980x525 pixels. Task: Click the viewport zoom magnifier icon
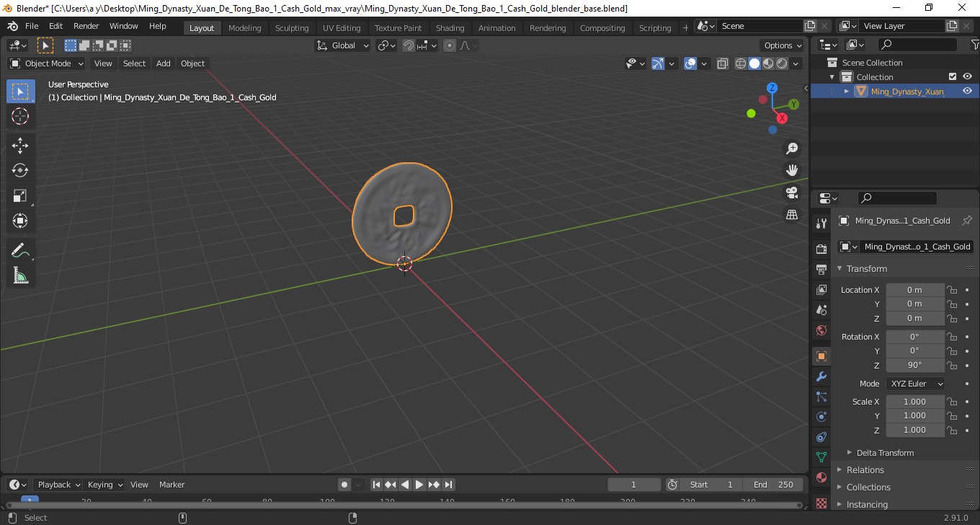click(x=792, y=149)
